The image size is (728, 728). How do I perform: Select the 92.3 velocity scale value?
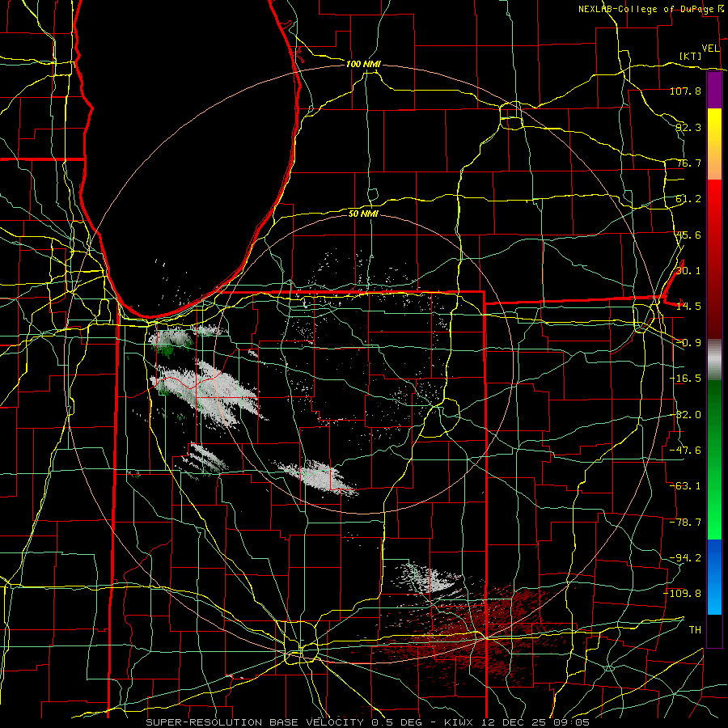688,127
